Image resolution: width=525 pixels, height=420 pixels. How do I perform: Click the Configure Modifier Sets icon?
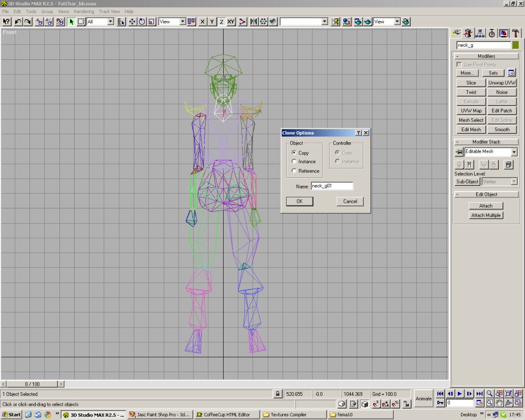pyautogui.click(x=511, y=72)
